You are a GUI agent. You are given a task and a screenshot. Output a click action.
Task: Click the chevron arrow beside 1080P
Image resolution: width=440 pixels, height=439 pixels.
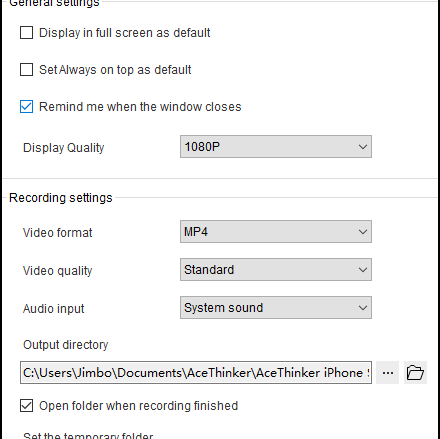pos(363,147)
